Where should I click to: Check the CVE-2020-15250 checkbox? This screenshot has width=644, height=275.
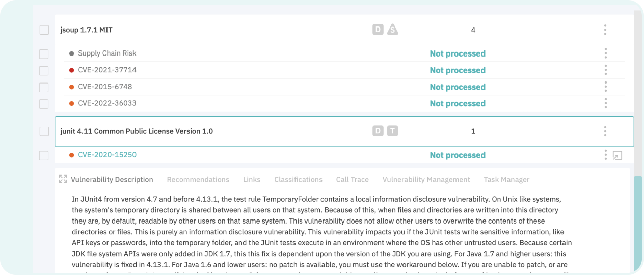click(44, 156)
